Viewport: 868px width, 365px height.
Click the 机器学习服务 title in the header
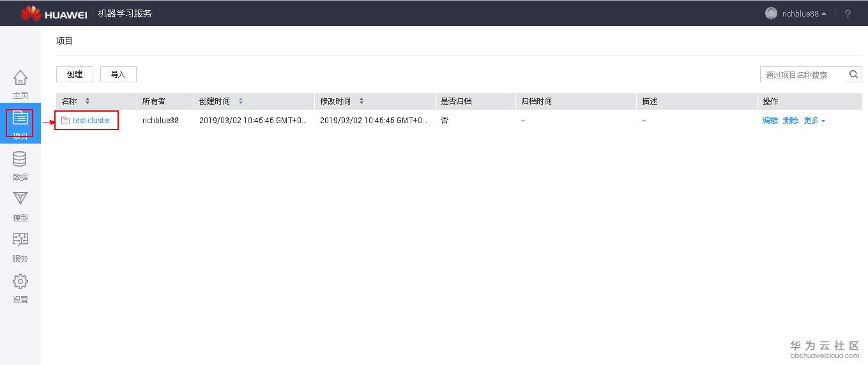click(125, 13)
